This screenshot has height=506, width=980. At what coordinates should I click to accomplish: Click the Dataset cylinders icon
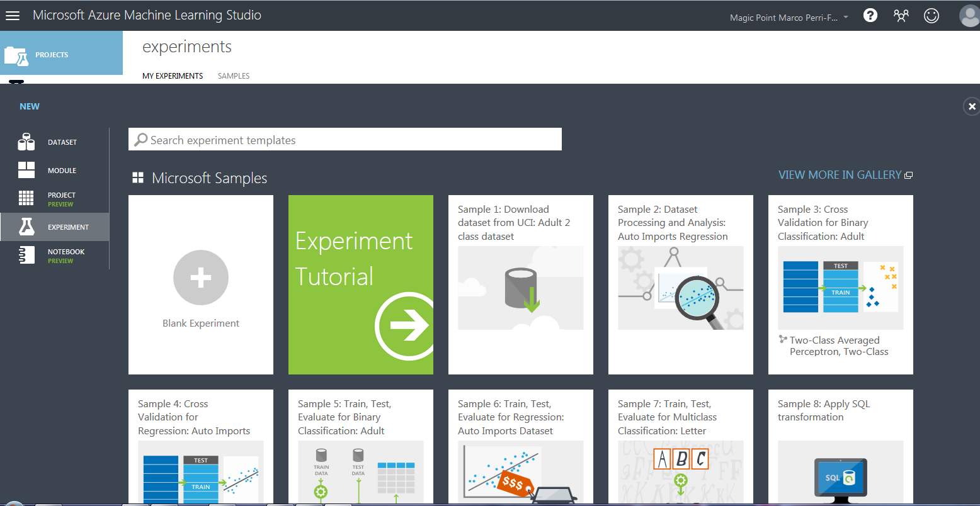[x=26, y=142]
